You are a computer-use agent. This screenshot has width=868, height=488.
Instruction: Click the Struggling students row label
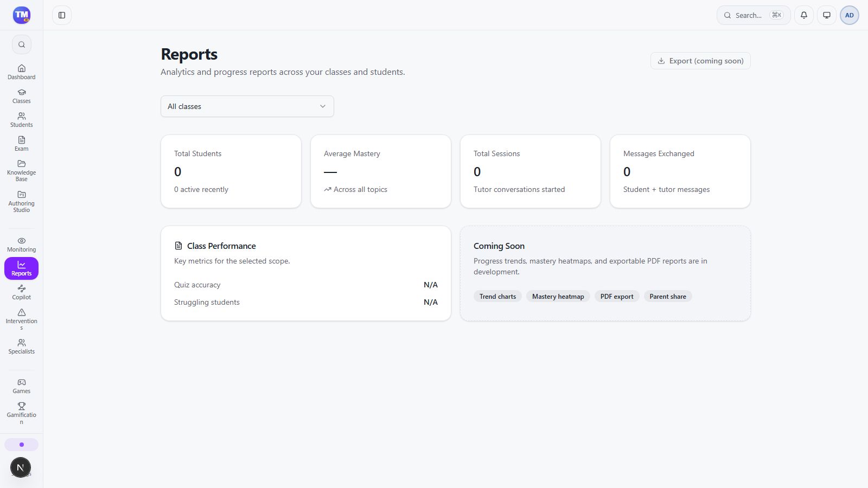pos(207,302)
